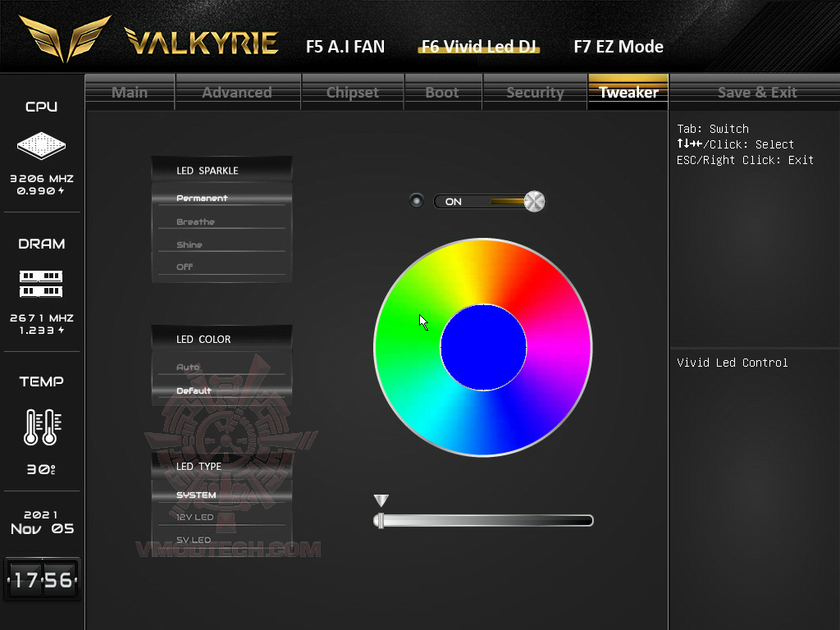Switch to the Chipset tab
840x630 pixels.
click(x=353, y=92)
